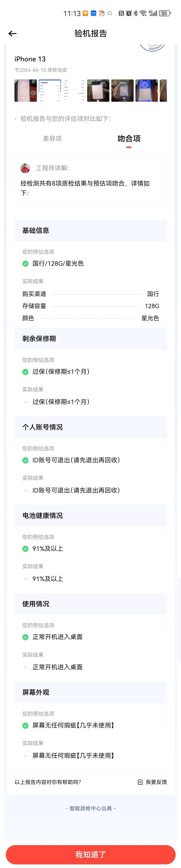Tap green check next to 国行/128G/星光色

(25, 263)
